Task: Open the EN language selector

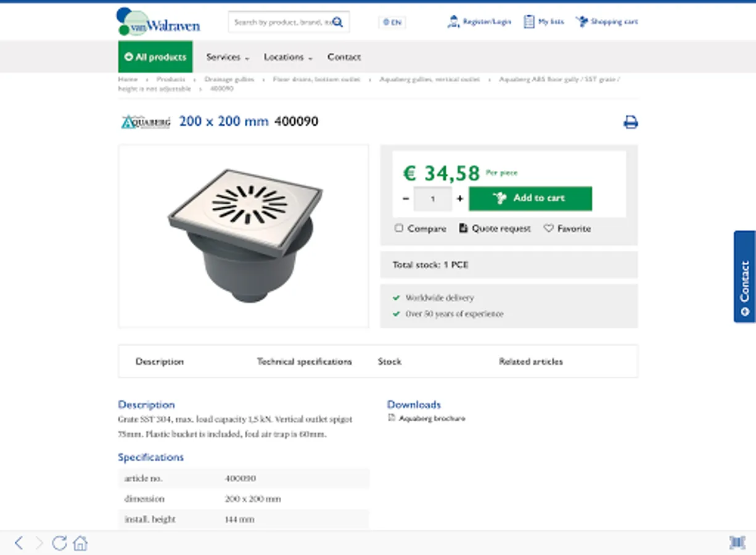Action: 392,22
